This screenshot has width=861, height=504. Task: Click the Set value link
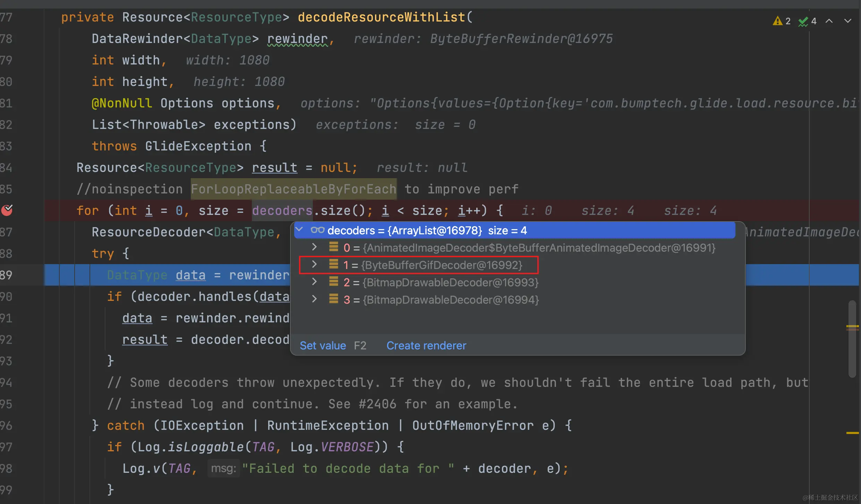[x=323, y=346]
